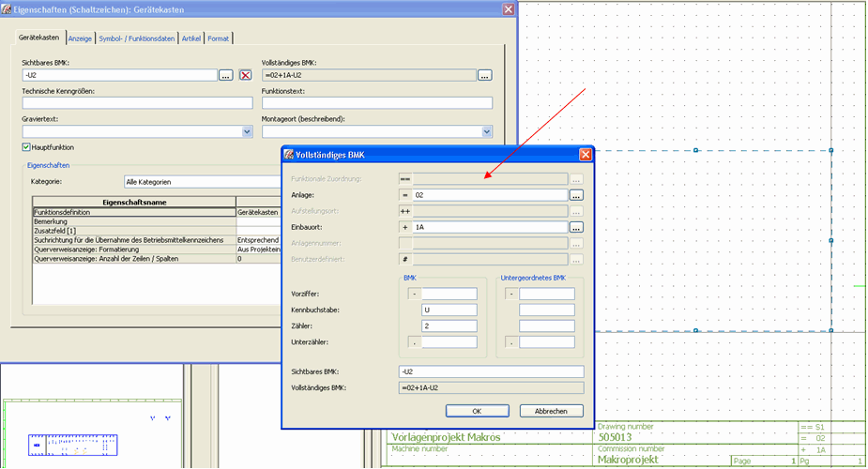Viewport: 868px width, 469px height.
Task: Click '.' prefix button in Untergeordnetes BMK Unterzähler
Action: [x=511, y=342]
